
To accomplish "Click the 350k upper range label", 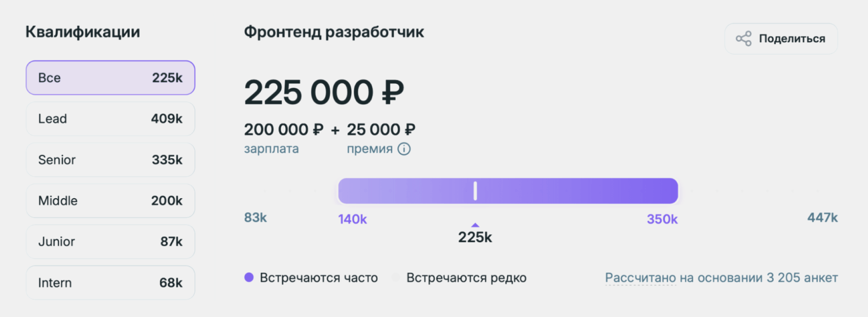I will (x=662, y=219).
